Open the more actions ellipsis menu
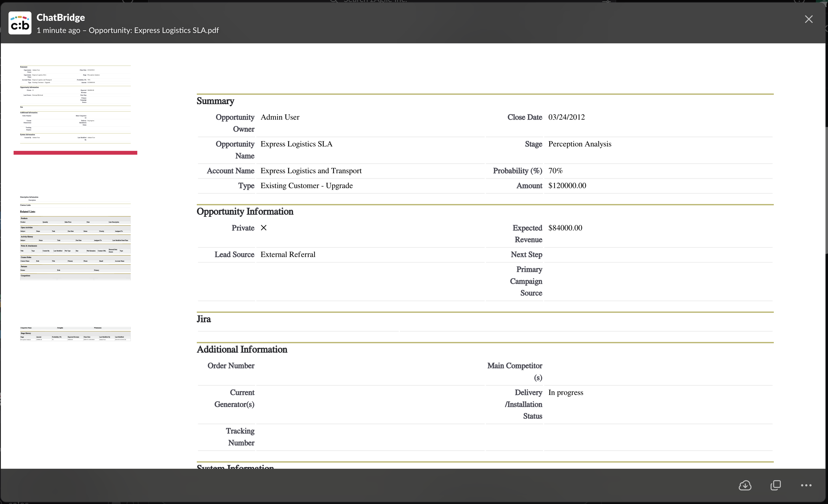Screen dimensions: 828x504 (x=806, y=485)
